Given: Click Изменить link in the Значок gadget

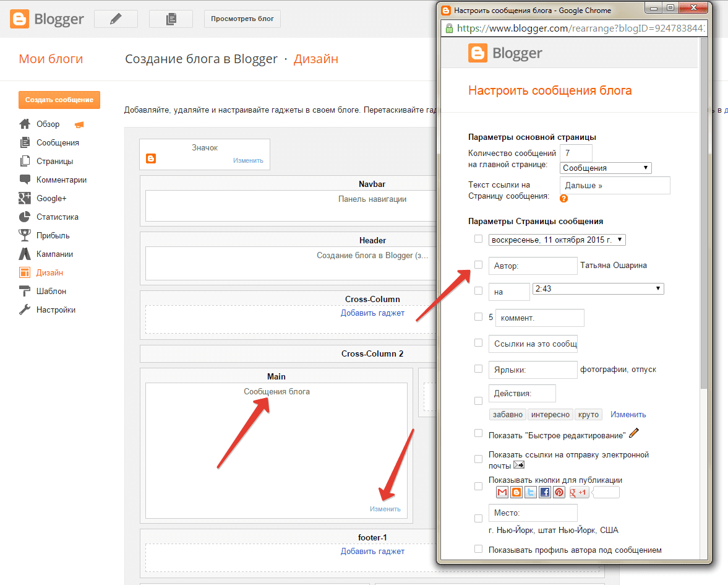Looking at the screenshot, I should (x=248, y=160).
